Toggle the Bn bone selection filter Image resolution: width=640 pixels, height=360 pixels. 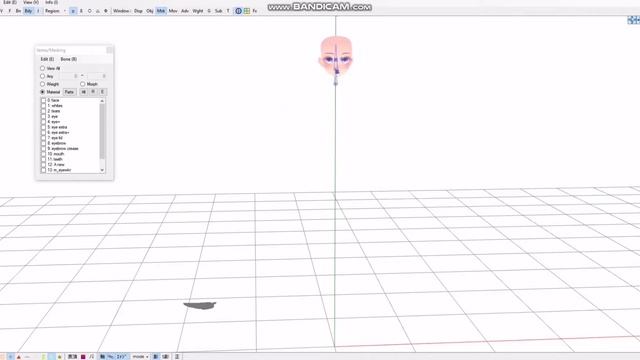pos(18,11)
